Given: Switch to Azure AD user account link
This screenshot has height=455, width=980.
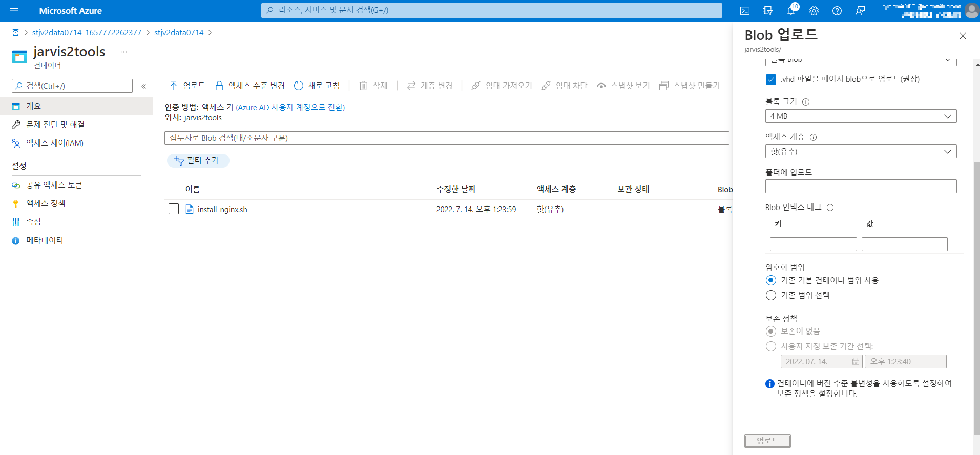Looking at the screenshot, I should pos(290,107).
